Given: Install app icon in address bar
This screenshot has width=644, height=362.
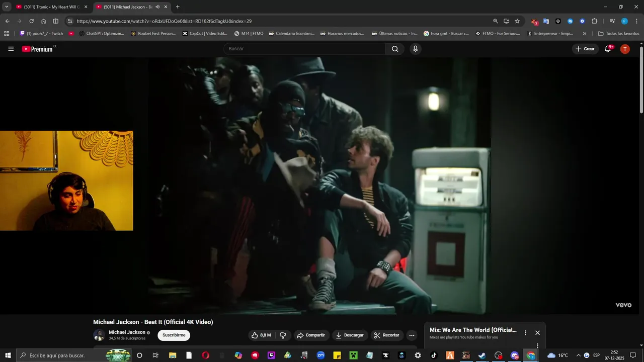Looking at the screenshot, I should 506,21.
